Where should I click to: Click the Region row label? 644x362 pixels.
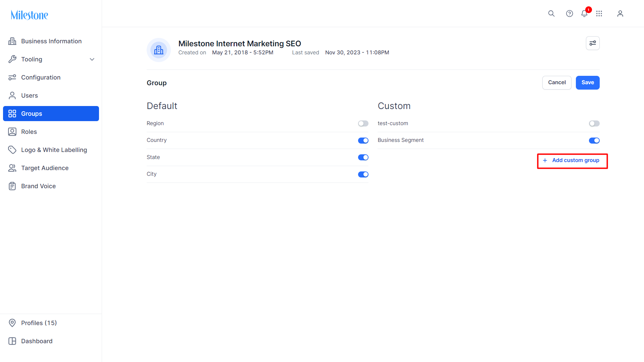(155, 123)
